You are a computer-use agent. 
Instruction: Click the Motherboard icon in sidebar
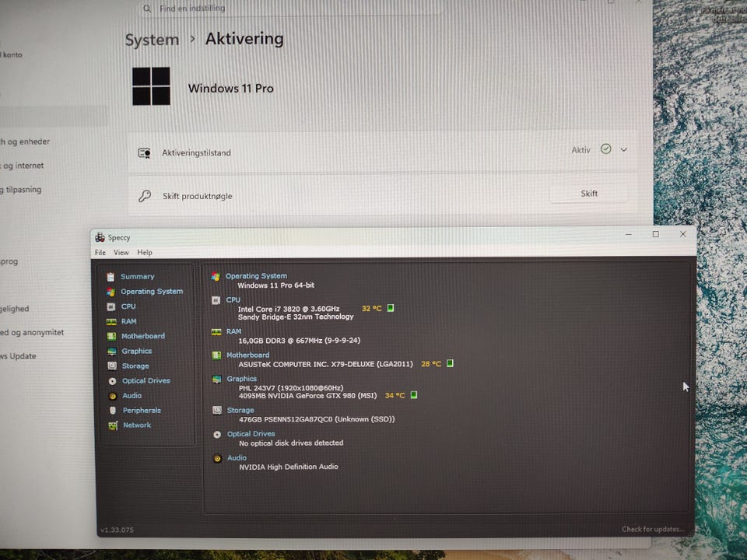tap(111, 337)
